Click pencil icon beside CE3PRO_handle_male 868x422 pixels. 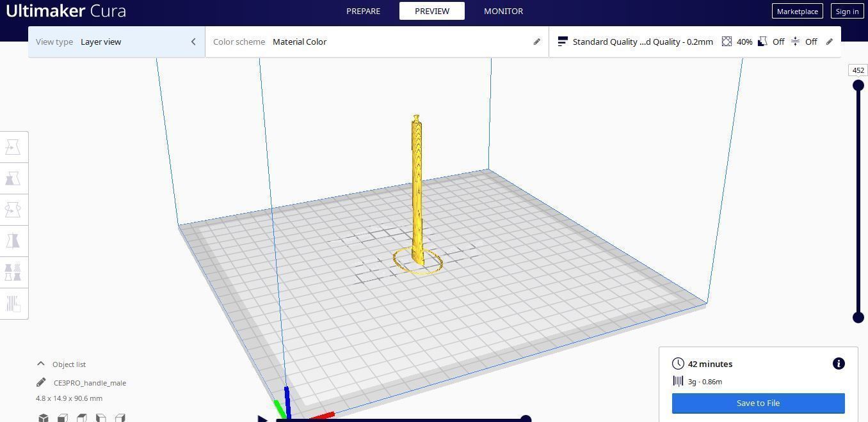[x=41, y=382]
